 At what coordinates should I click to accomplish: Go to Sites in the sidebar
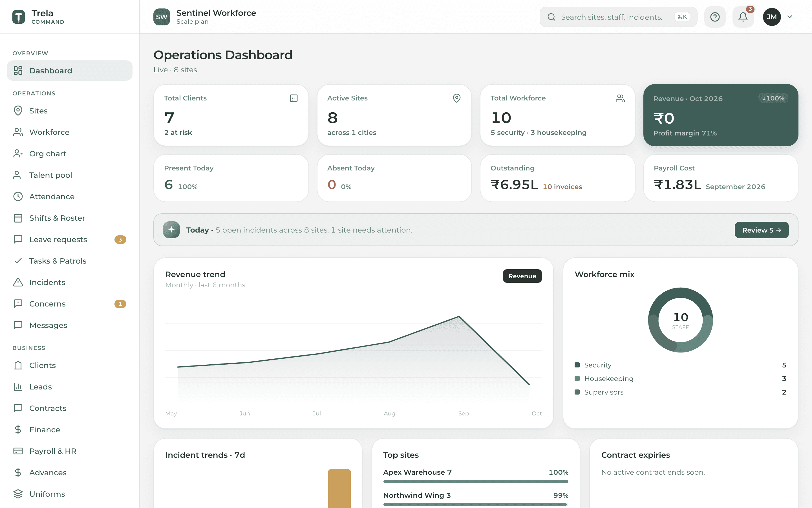click(x=69, y=111)
